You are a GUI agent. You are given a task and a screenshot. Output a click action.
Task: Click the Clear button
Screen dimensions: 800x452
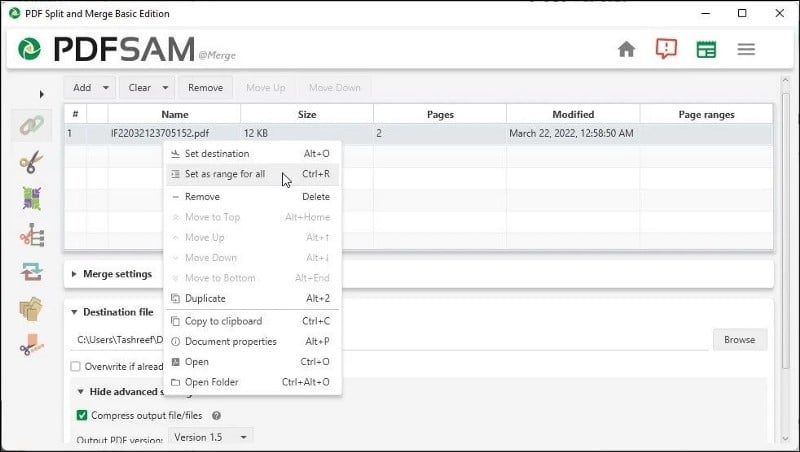(139, 88)
